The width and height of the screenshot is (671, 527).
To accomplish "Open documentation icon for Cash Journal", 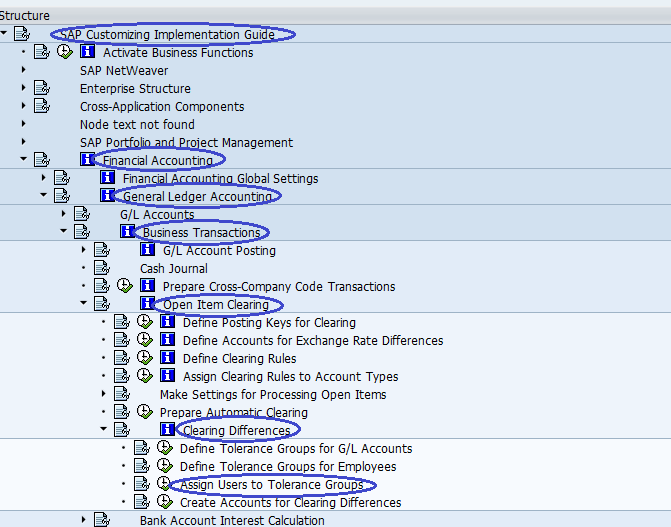I will [x=102, y=268].
